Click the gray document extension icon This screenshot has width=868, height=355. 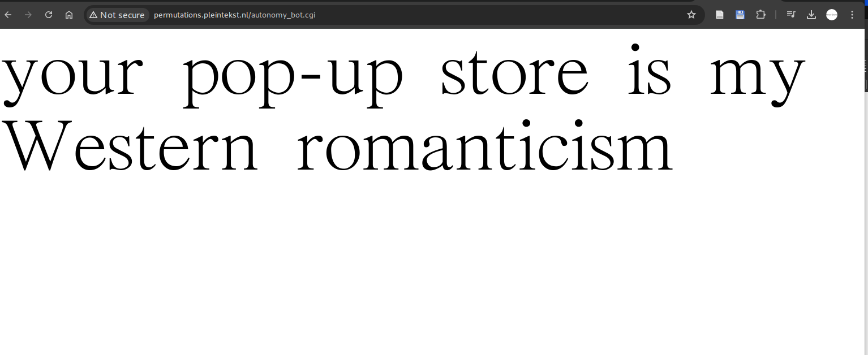pos(720,15)
